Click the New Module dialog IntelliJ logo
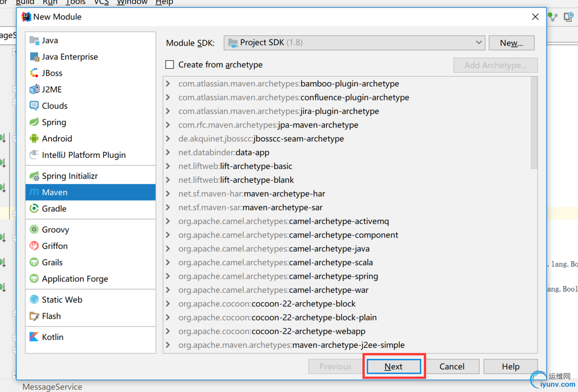This screenshot has height=392, width=578. pos(26,17)
